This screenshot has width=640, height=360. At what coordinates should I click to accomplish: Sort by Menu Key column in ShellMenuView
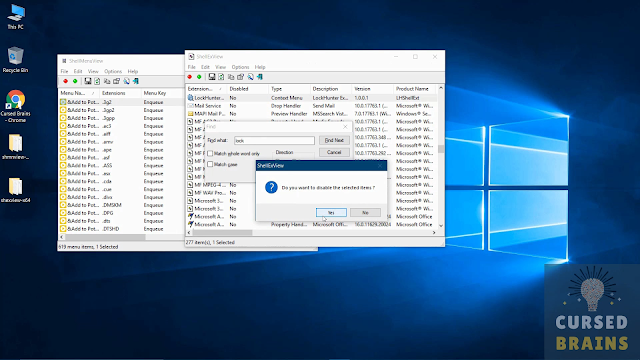[x=162, y=93]
